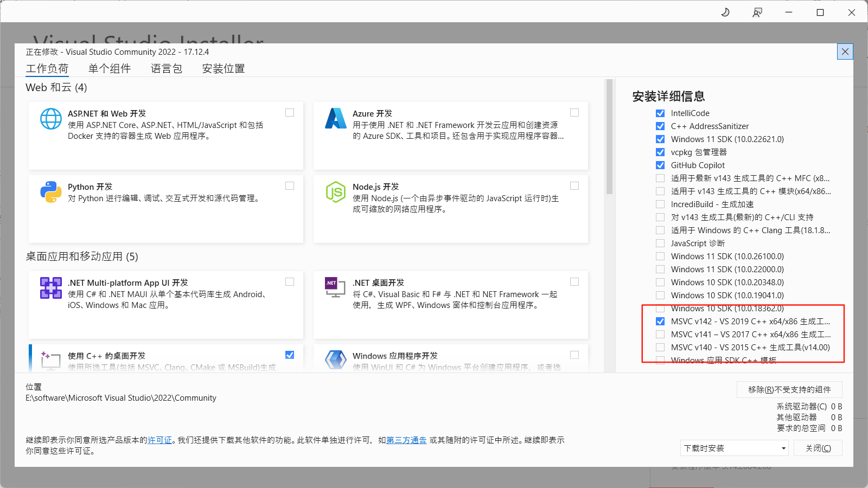868x488 pixels.
Task: Uncheck GitHub Copilot component
Action: tap(660, 165)
